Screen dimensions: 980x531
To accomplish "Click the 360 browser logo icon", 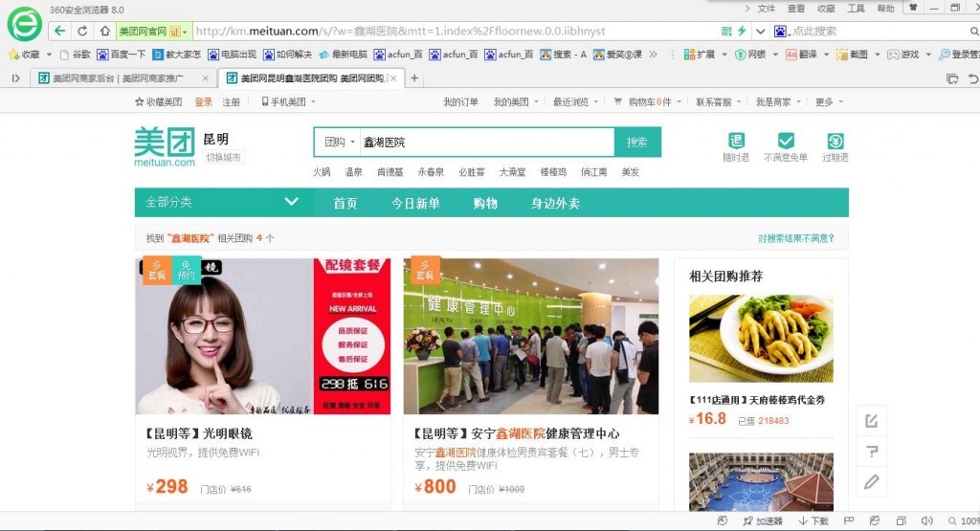I will click(24, 24).
